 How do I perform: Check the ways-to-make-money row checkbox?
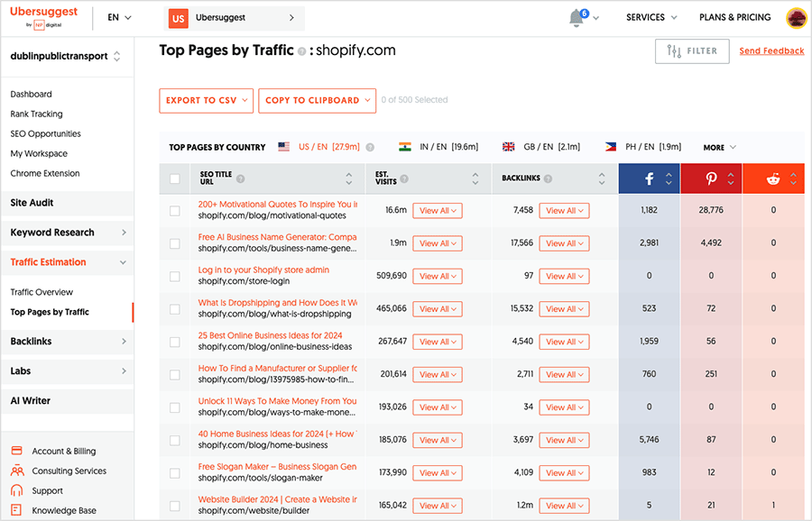tap(175, 407)
